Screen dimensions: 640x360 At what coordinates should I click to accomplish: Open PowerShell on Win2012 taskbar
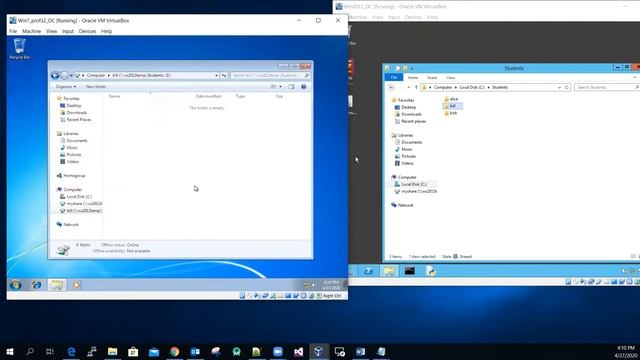(368, 271)
